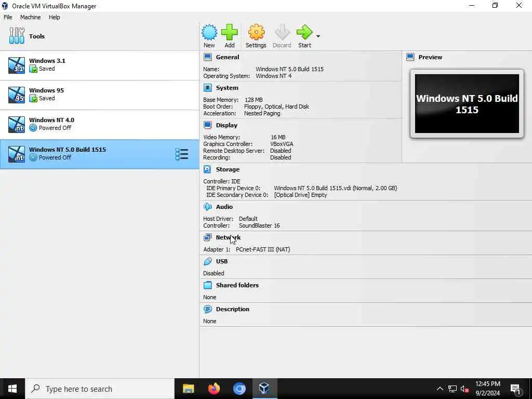Open the General settings heading link
This screenshot has width=532, height=399.
[228, 57]
